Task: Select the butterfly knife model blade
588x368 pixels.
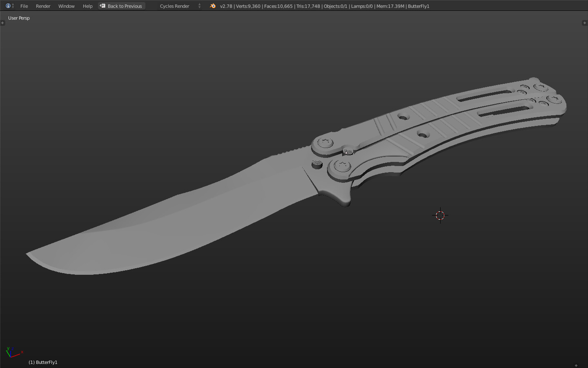Action: coord(171,221)
